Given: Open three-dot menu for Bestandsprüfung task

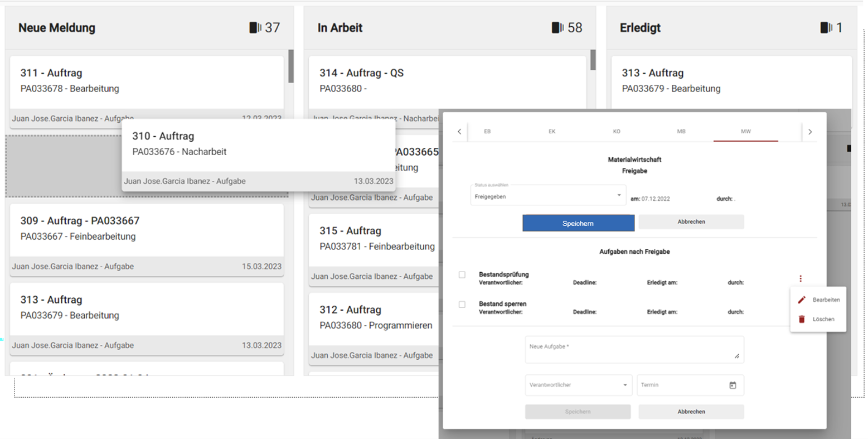Looking at the screenshot, I should [801, 278].
